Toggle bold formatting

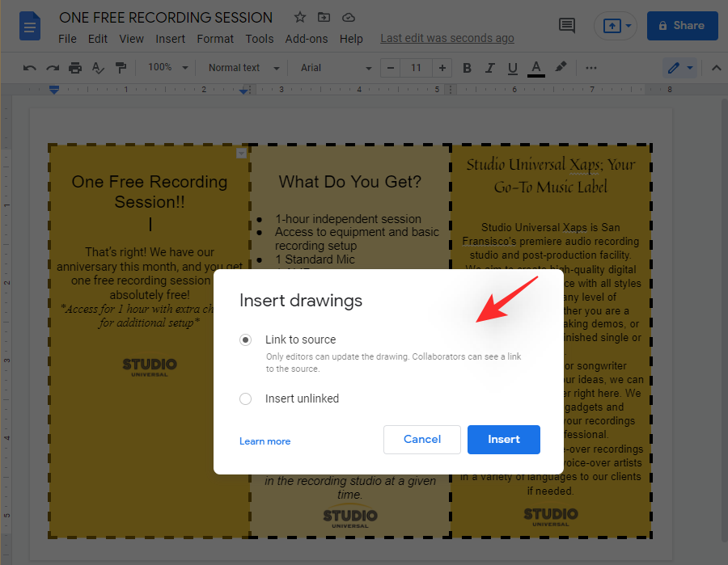pyautogui.click(x=467, y=68)
